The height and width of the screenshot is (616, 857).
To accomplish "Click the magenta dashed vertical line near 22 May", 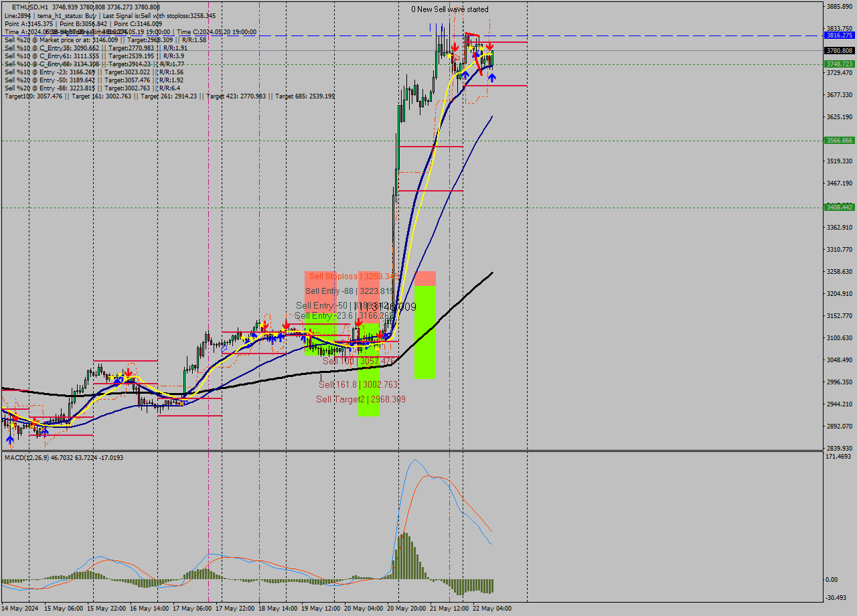I will (x=449, y=201).
